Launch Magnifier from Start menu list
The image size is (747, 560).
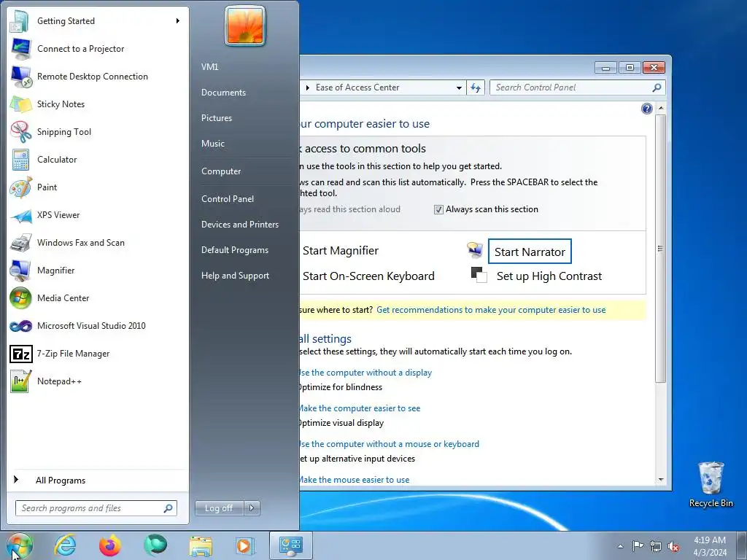point(98,270)
